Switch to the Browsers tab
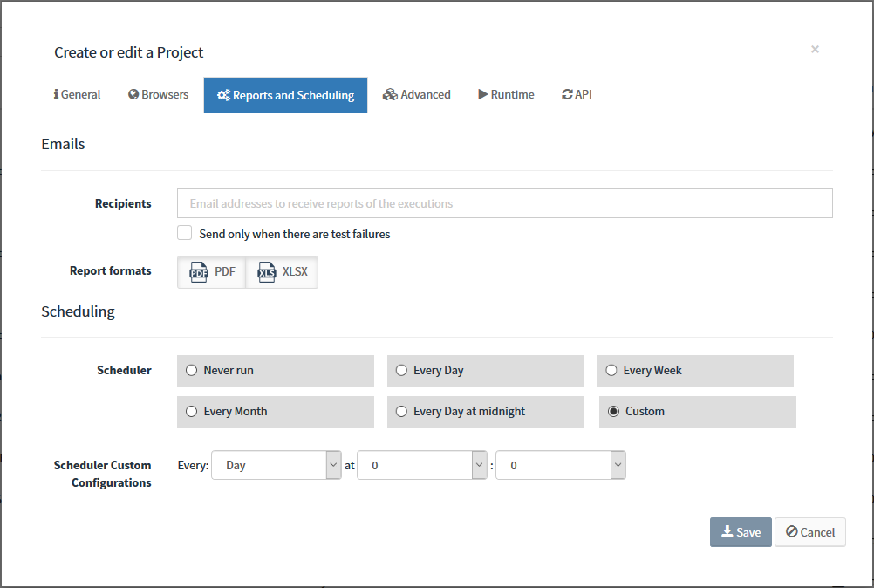This screenshot has width=874, height=588. [x=158, y=95]
